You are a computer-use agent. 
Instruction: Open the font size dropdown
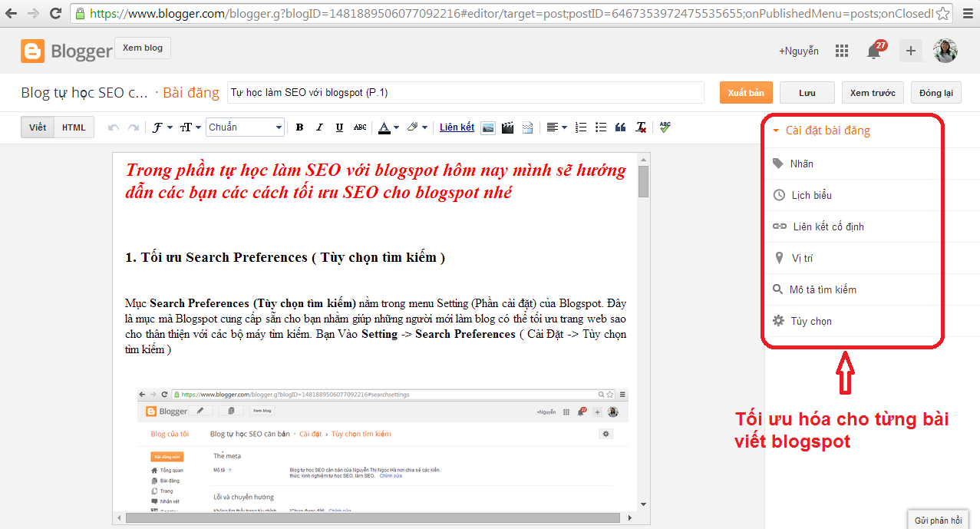click(190, 127)
